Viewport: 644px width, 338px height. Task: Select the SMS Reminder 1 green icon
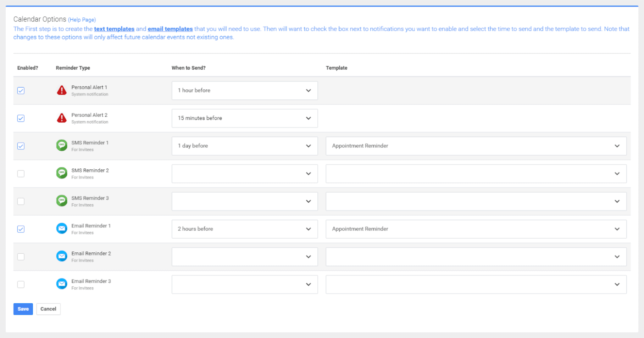tap(62, 145)
